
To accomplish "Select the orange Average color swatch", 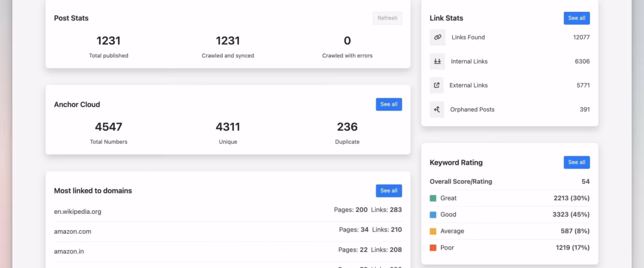I will pyautogui.click(x=433, y=232).
